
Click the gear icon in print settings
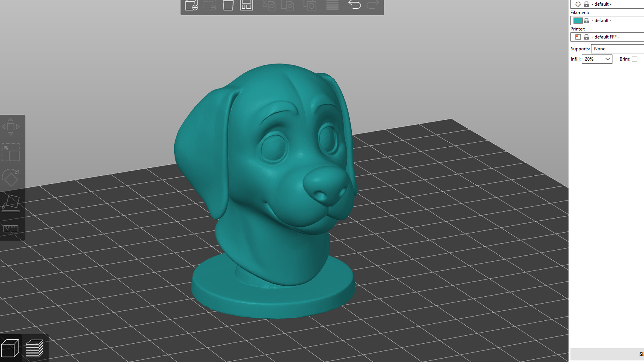[x=578, y=4]
